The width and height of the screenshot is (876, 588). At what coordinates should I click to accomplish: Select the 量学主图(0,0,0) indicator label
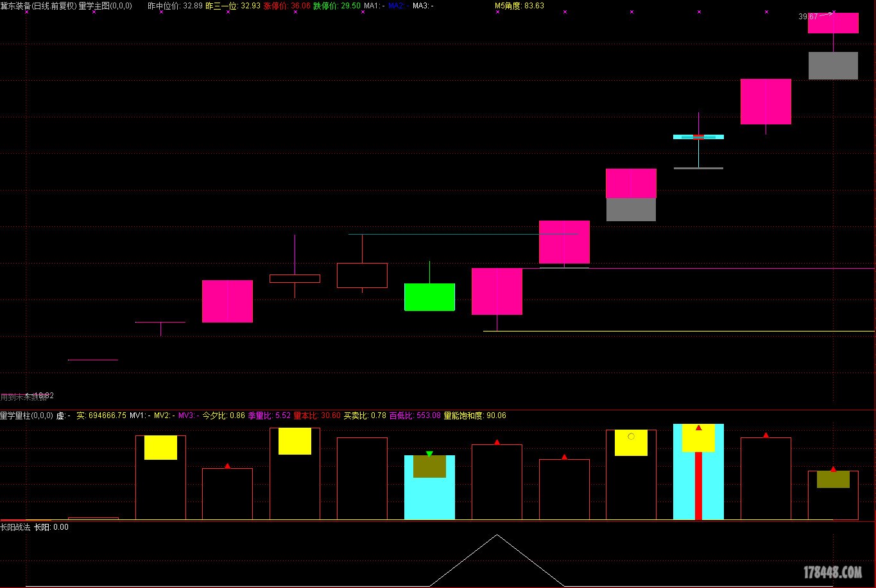[x=105, y=6]
